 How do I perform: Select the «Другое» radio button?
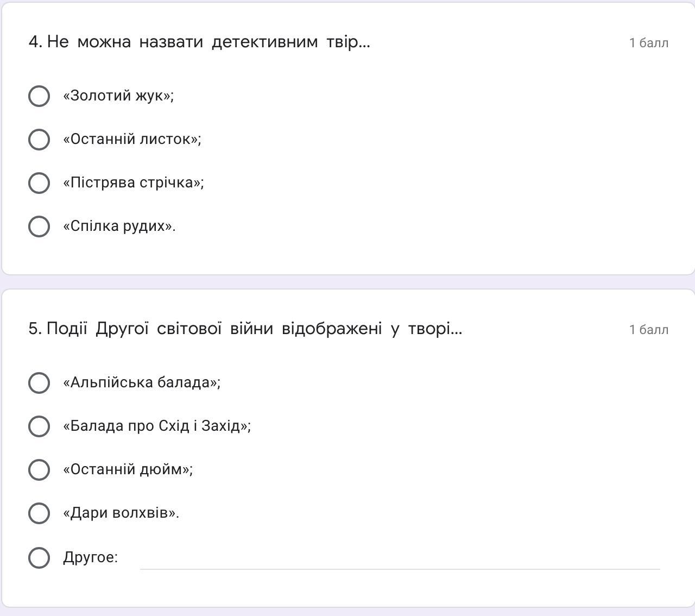(39, 558)
